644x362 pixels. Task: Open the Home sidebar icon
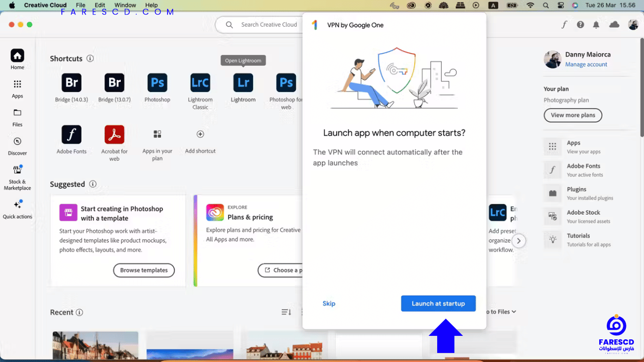point(17,56)
